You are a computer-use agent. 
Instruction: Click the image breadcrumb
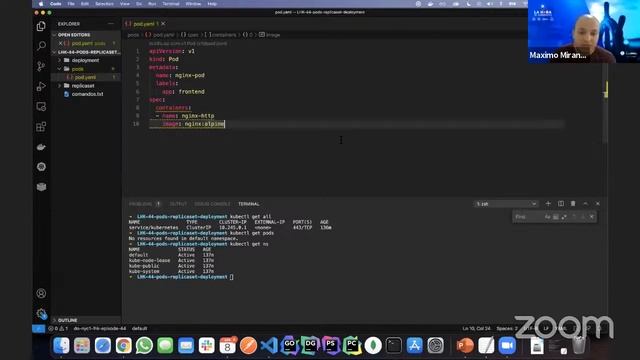point(270,35)
